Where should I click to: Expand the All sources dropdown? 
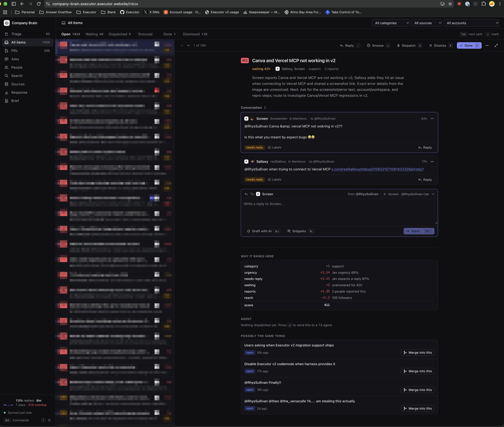426,23
